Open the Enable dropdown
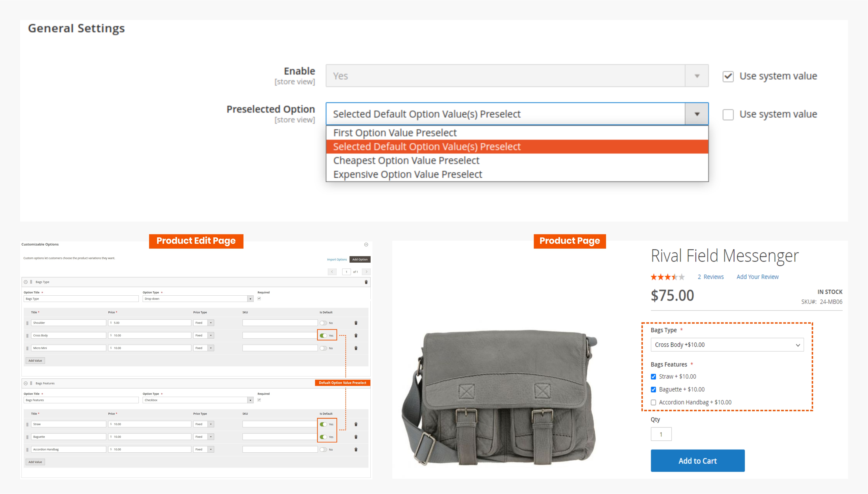Image resolution: width=868 pixels, height=494 pixels. click(517, 76)
